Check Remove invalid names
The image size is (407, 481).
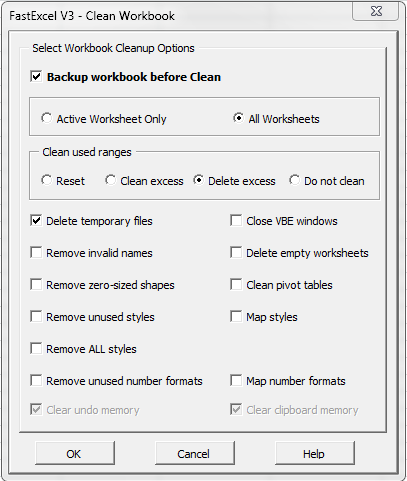[x=36, y=253]
